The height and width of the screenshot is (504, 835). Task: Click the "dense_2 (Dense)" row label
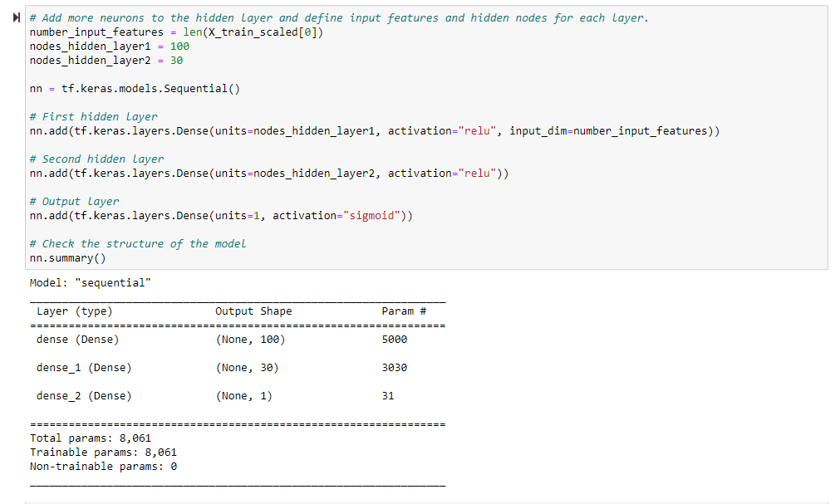[x=84, y=396]
